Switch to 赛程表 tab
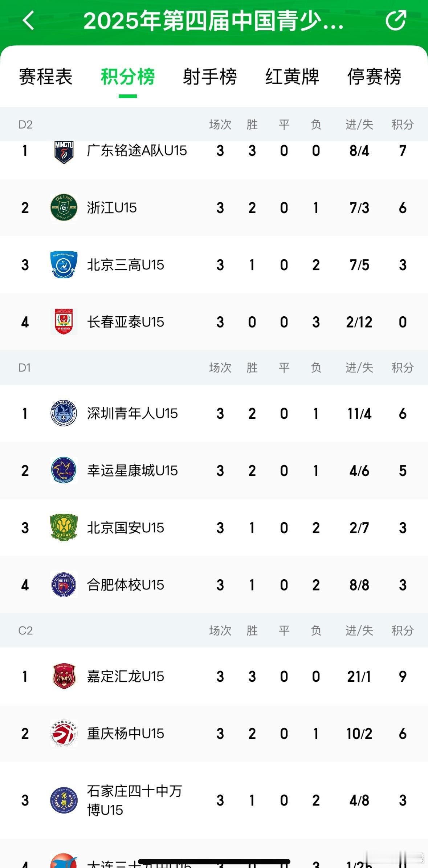The width and height of the screenshot is (428, 868). click(x=46, y=77)
